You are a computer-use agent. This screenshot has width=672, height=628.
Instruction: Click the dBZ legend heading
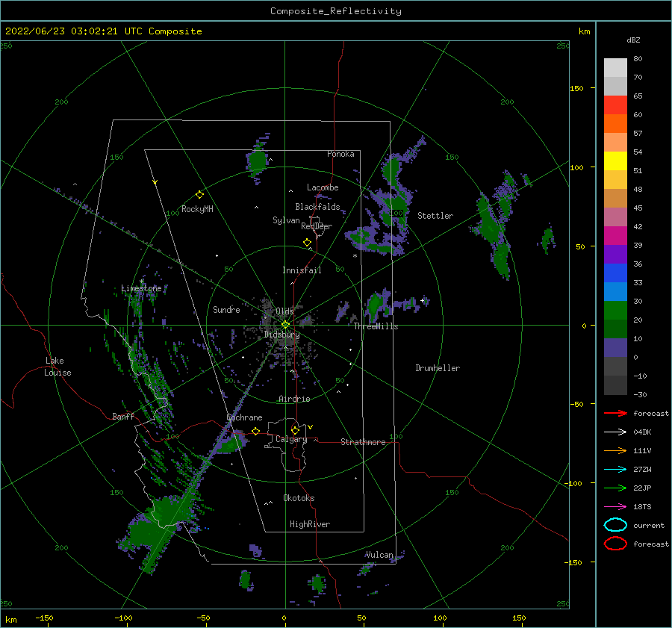(x=633, y=40)
